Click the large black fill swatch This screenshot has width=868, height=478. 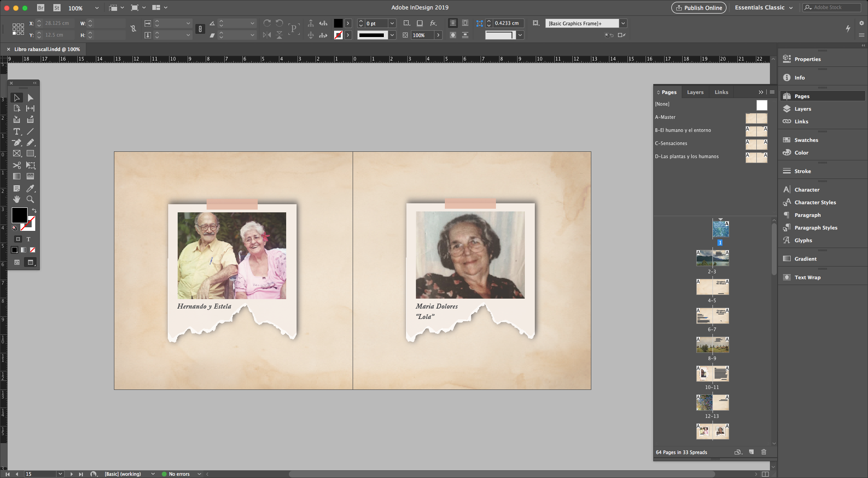[19, 215]
